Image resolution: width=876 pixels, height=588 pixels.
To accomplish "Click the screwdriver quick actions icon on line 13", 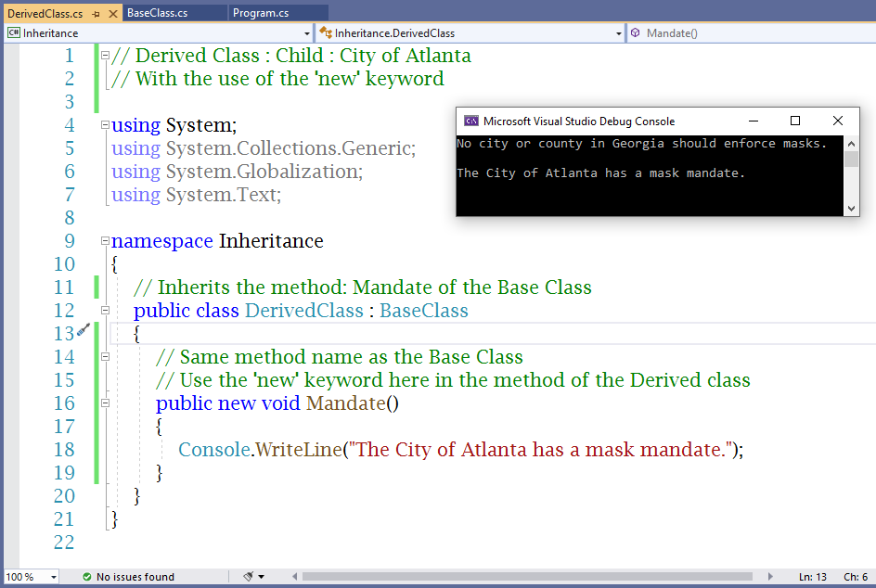I will pyautogui.click(x=84, y=329).
